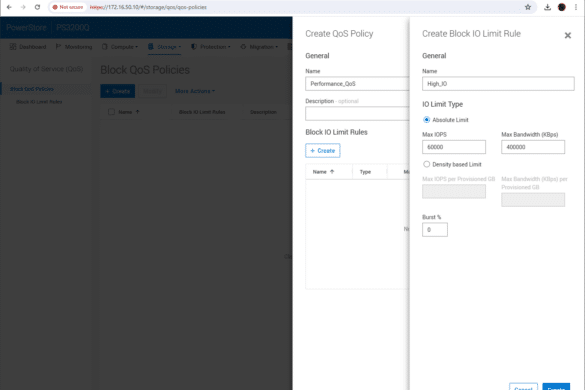Image resolution: width=585 pixels, height=390 pixels.
Task: Click the address bar URL
Action: tap(148, 7)
